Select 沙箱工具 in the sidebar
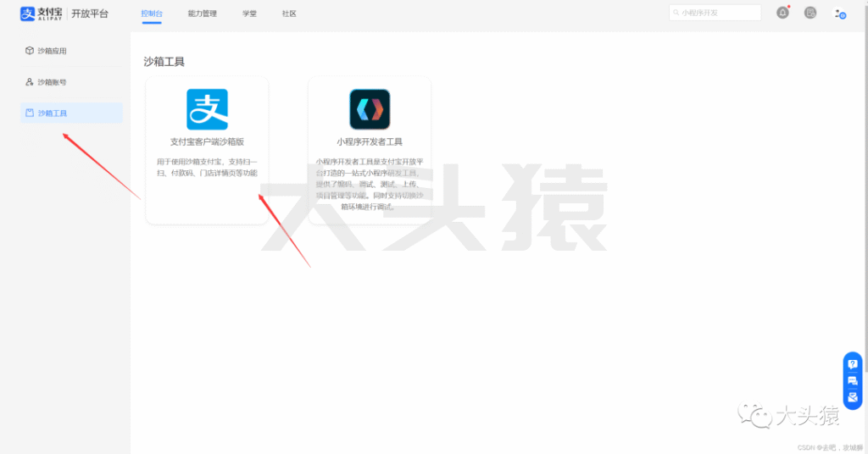Image resolution: width=868 pixels, height=454 pixels. (71, 113)
